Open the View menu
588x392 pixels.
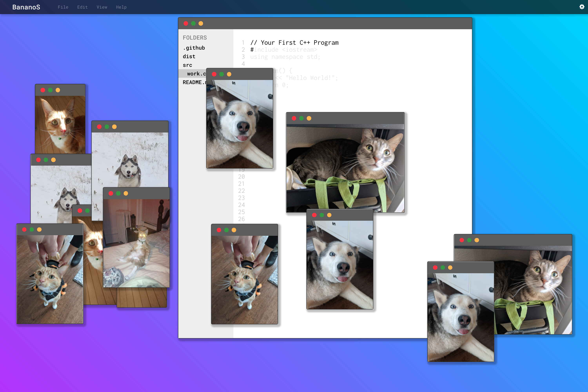point(102,7)
